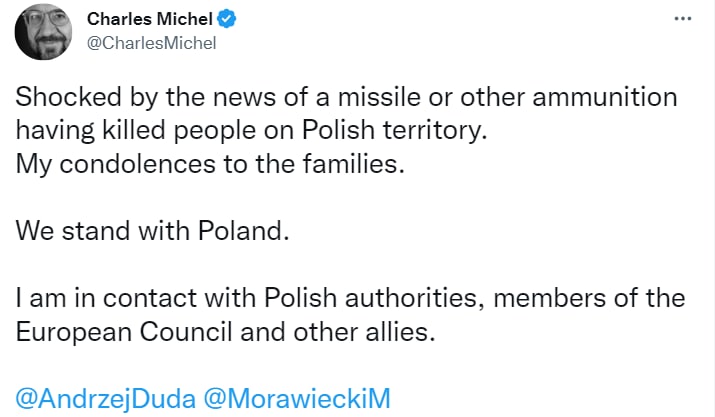This screenshot has width=715, height=417.
Task: Click the line starting "I am in contact"
Action: (350, 298)
